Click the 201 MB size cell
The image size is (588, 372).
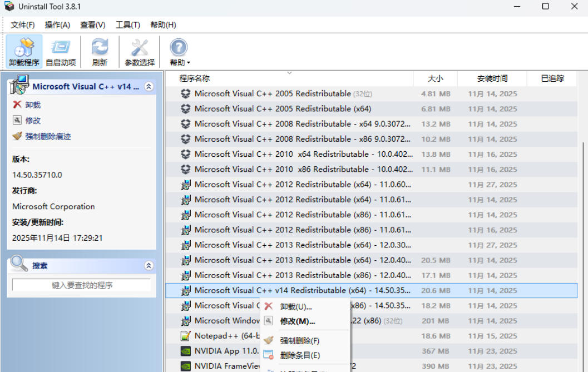coord(436,321)
